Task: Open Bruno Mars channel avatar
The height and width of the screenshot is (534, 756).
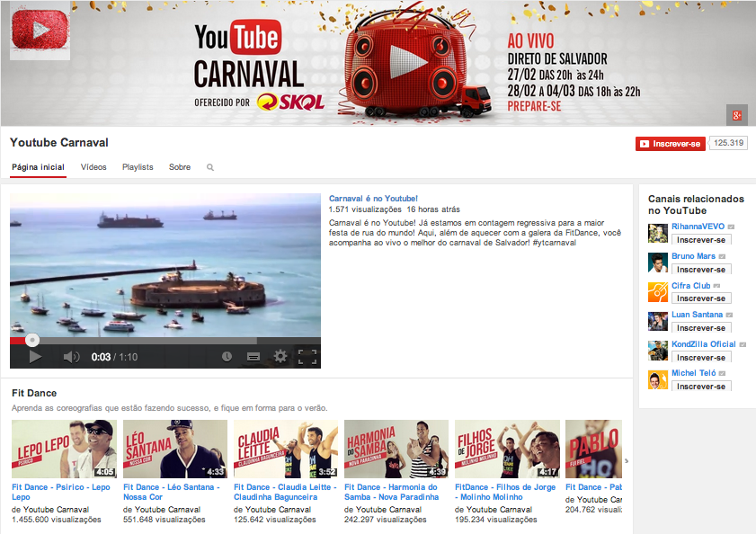Action: (x=658, y=263)
